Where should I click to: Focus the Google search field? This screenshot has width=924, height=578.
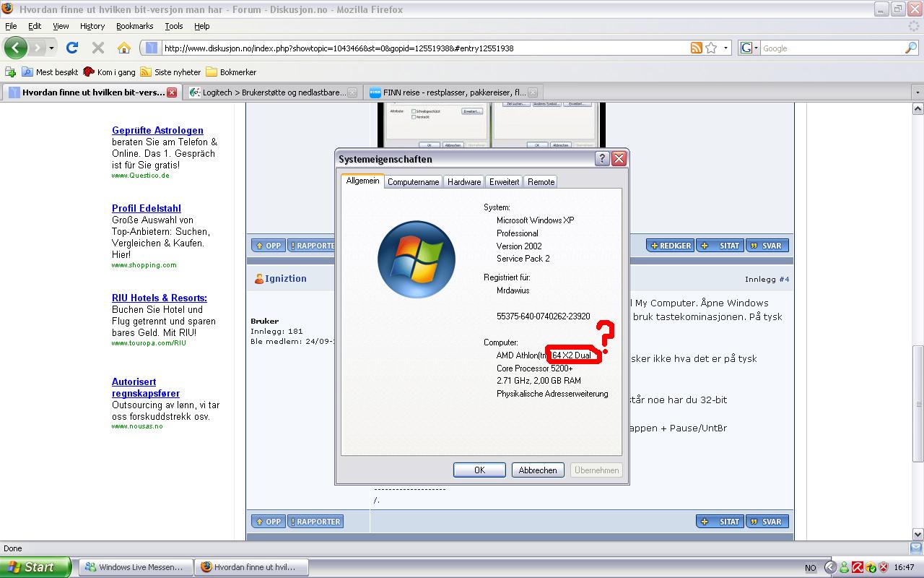click(x=832, y=48)
